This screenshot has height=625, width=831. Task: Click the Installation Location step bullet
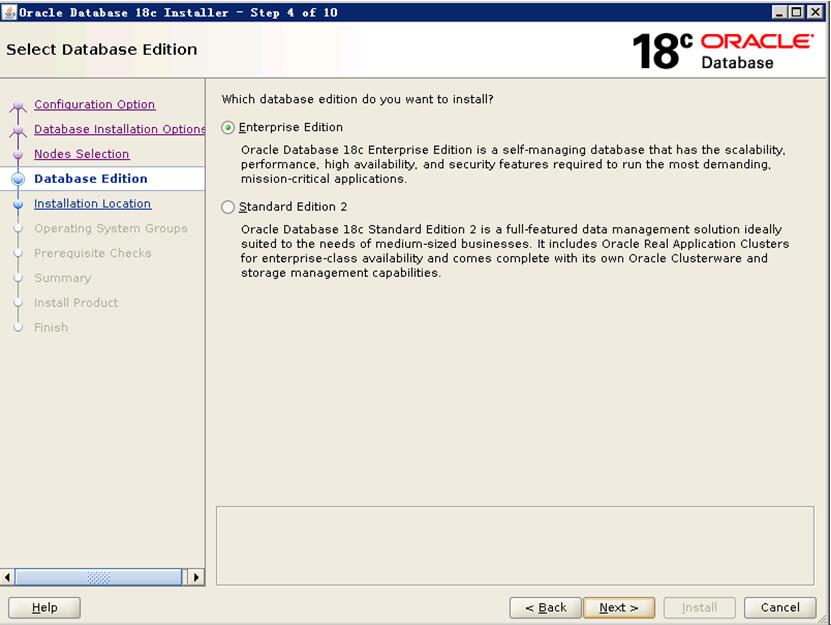point(18,204)
